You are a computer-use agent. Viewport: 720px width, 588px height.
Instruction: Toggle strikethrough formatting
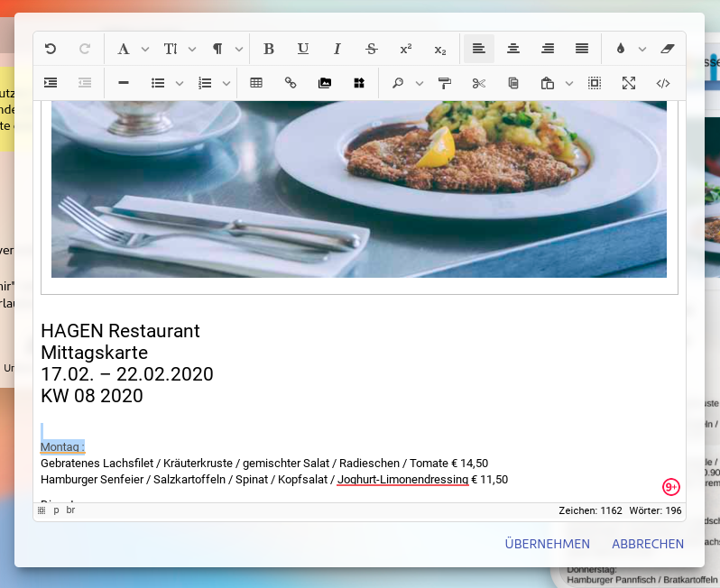[x=372, y=49]
